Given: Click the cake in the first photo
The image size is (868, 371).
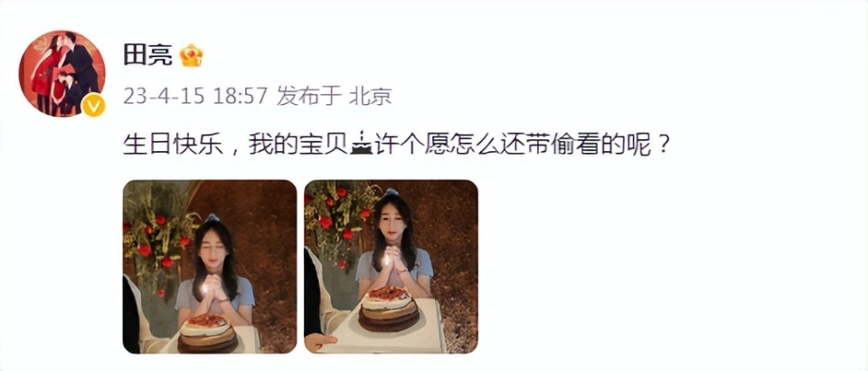Looking at the screenshot, I should (x=208, y=333).
